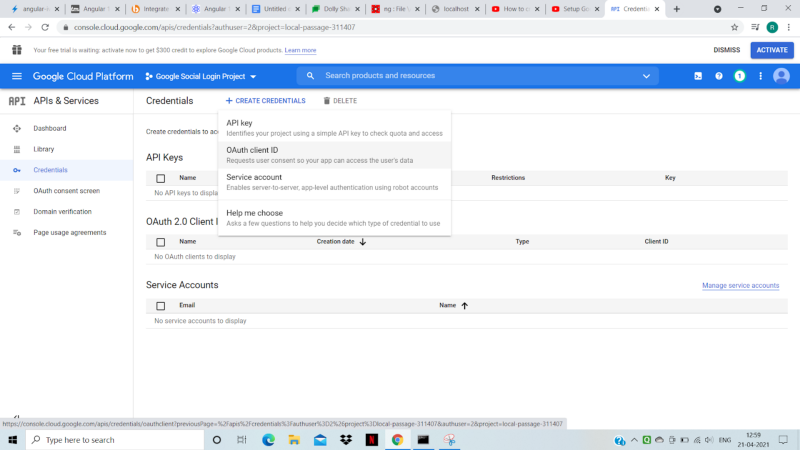
Task: Open the Windows Start menu
Action: point(13,440)
